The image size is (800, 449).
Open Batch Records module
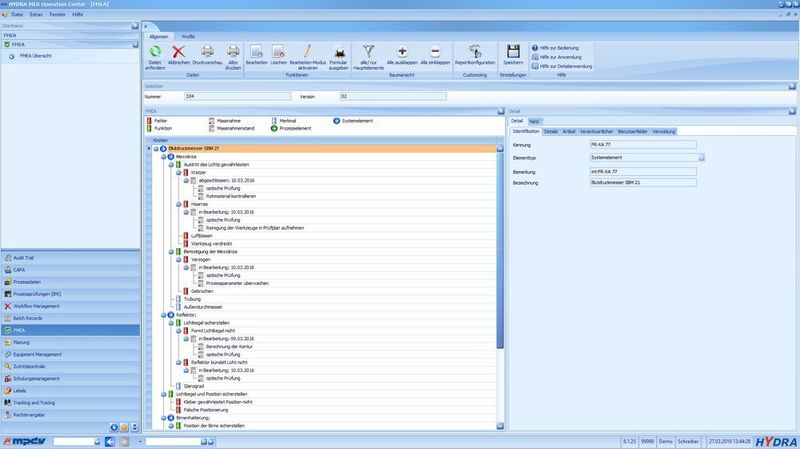pyautogui.click(x=70, y=318)
